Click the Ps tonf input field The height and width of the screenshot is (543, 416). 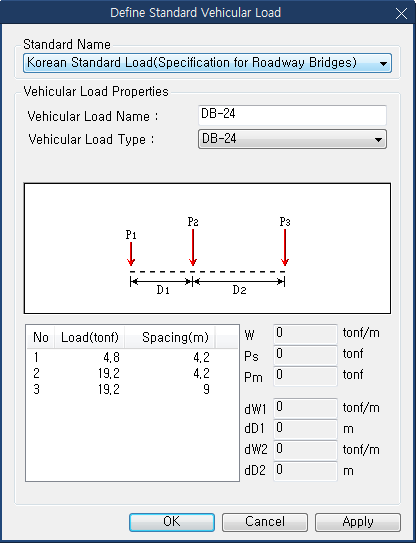point(305,355)
